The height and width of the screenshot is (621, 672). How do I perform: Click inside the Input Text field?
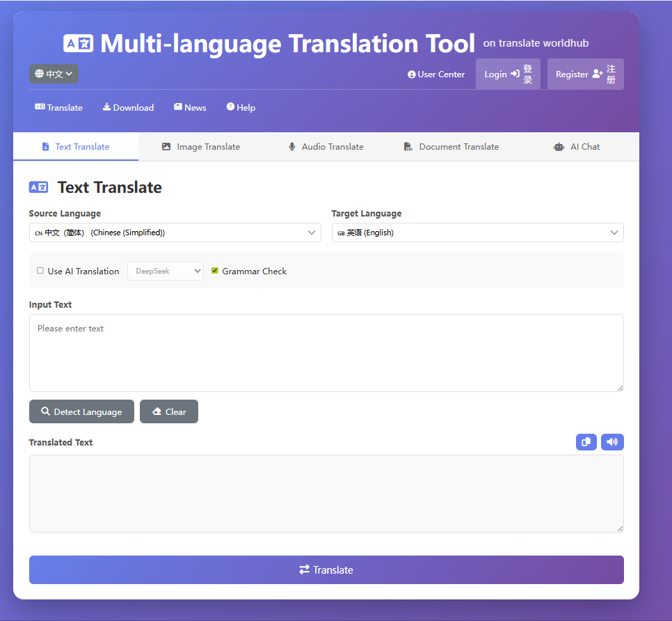[326, 353]
